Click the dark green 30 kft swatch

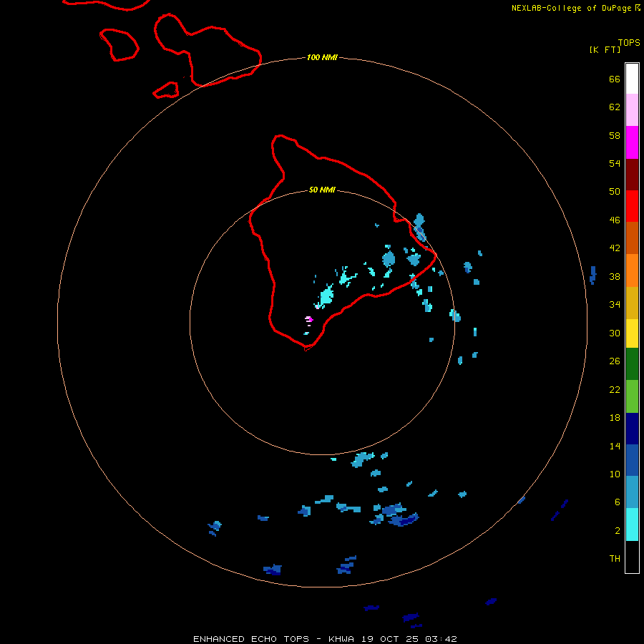pos(632,364)
